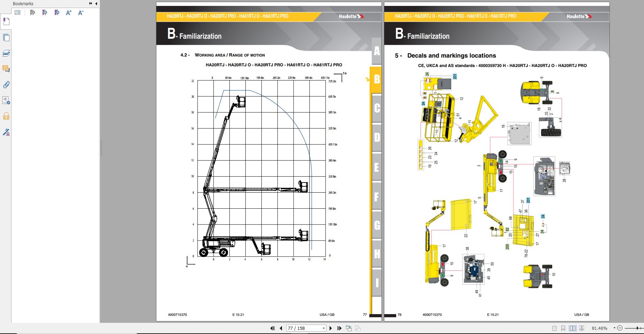Viewport: 644px width, 334px height.
Task: Click the 'Bookmarks' panel title
Action: coord(23,3)
